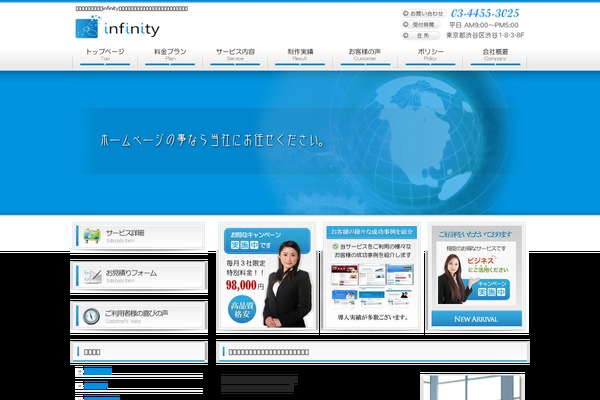Open the サービス詳細 sidebar button

[139, 236]
